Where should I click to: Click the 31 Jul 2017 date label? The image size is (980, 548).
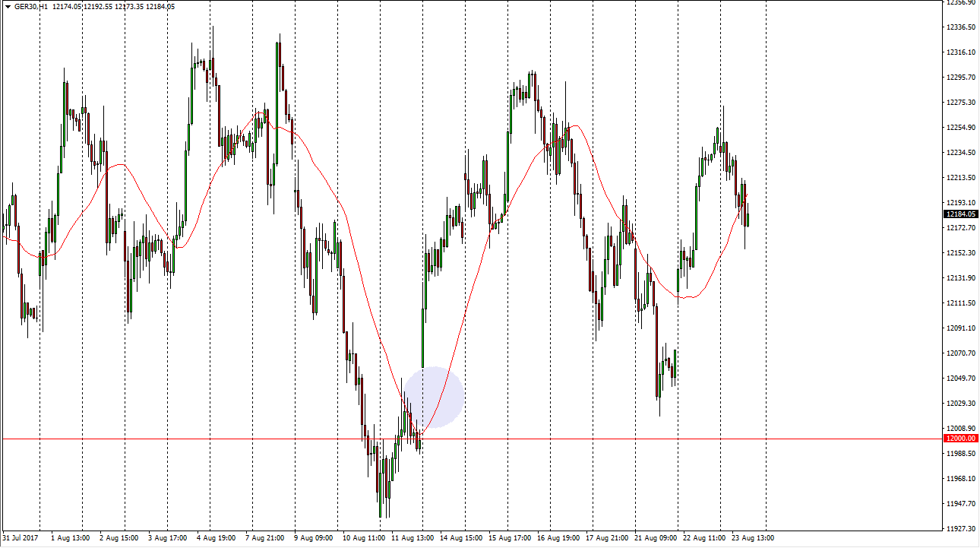pos(22,538)
